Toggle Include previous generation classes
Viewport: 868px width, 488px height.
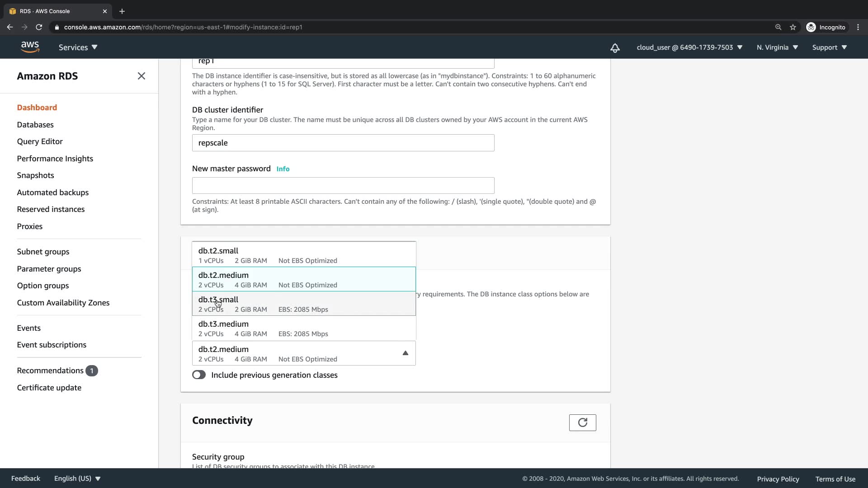click(x=199, y=375)
